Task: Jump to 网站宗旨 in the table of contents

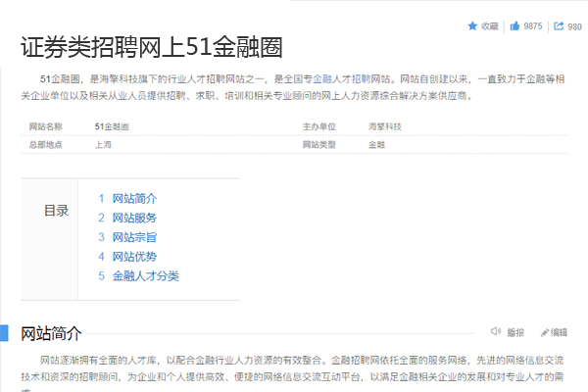Action: [x=134, y=237]
